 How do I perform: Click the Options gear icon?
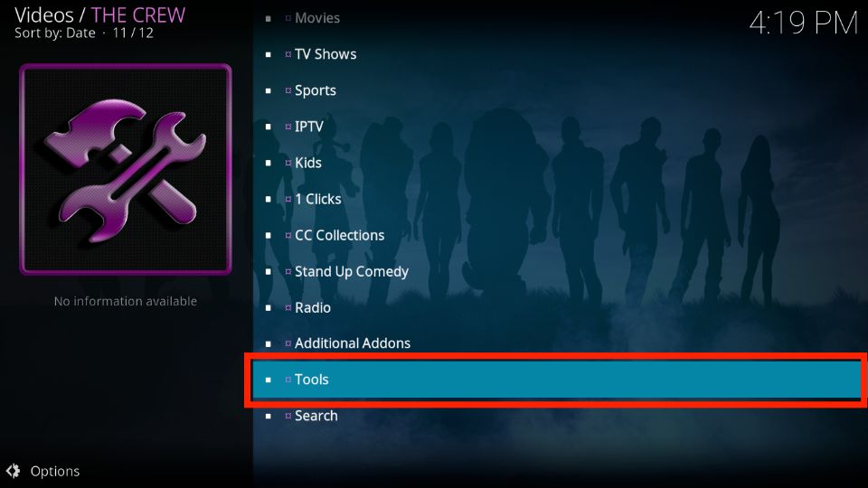pos(14,471)
